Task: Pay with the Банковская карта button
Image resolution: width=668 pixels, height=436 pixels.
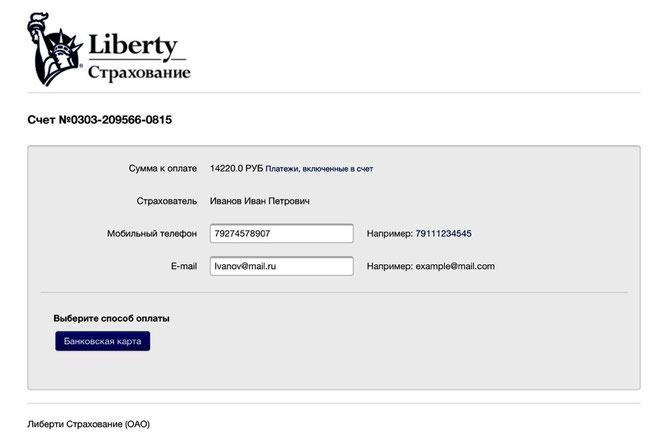Action: [103, 341]
